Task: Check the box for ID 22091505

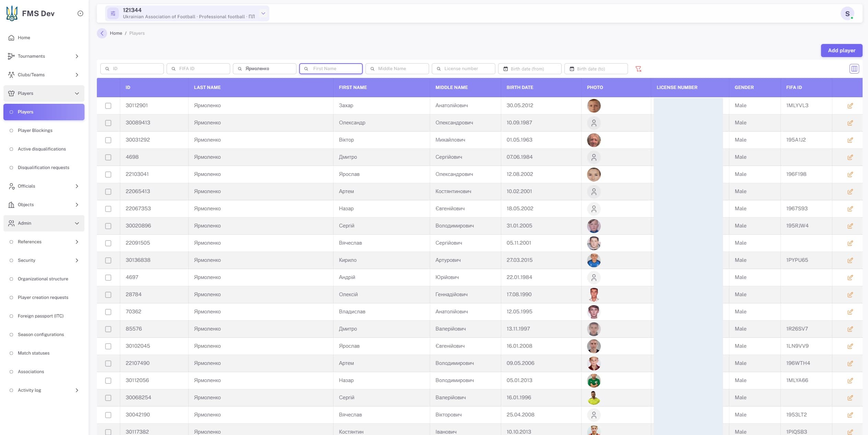Action: click(x=108, y=243)
